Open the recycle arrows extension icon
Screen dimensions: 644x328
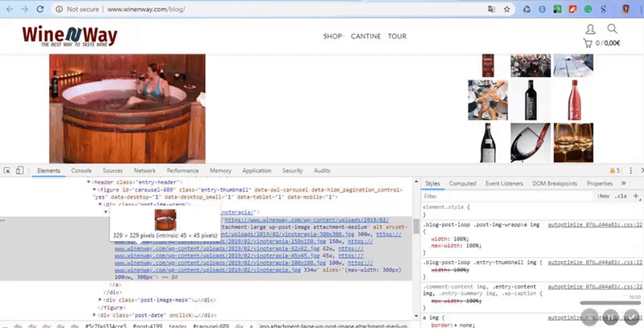[x=527, y=9]
